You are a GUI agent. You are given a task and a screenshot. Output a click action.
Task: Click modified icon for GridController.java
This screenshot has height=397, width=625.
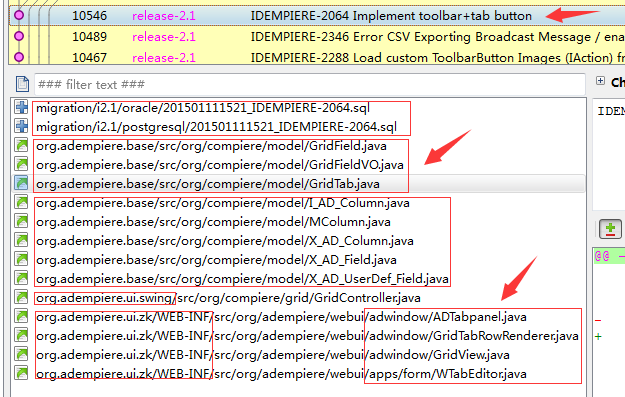(x=22, y=297)
